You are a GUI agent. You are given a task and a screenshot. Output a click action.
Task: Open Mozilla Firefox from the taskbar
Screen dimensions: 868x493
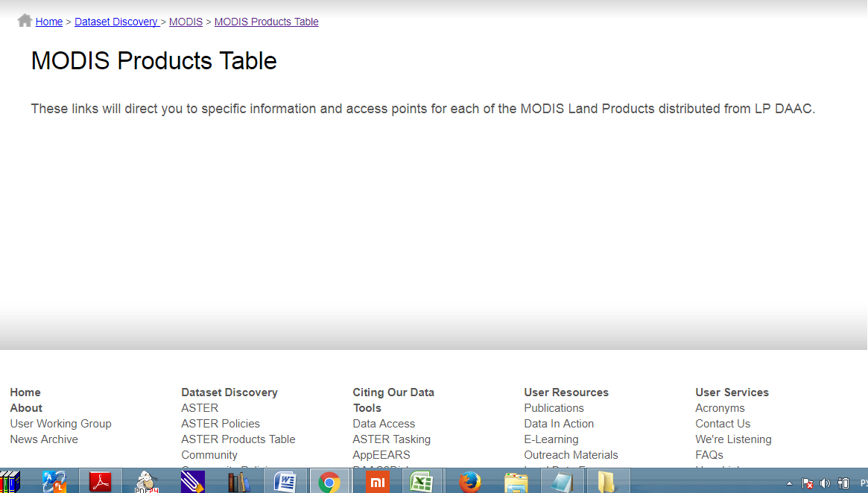tap(469, 481)
